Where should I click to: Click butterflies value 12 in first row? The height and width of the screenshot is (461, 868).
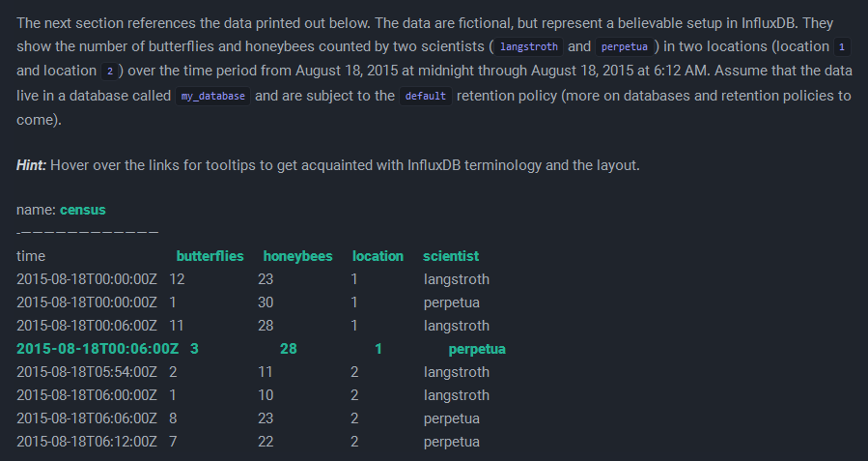[177, 279]
